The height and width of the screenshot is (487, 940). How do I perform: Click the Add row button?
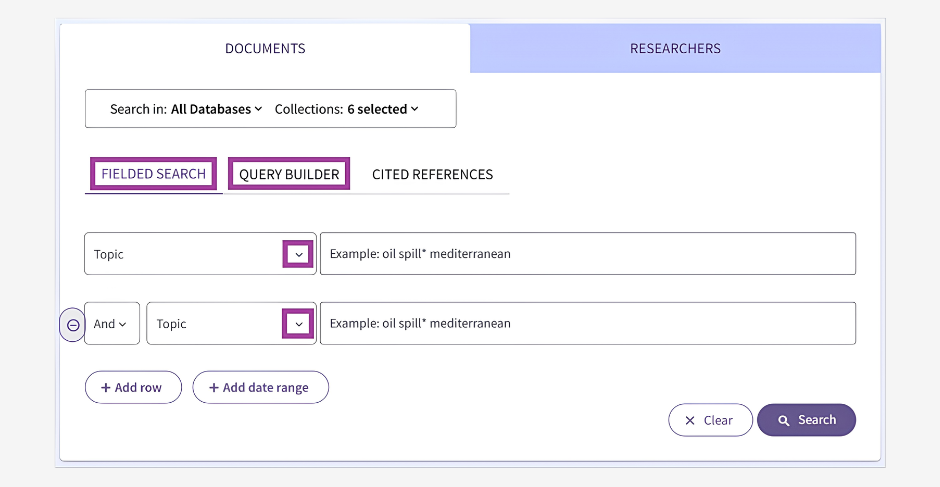pos(133,387)
